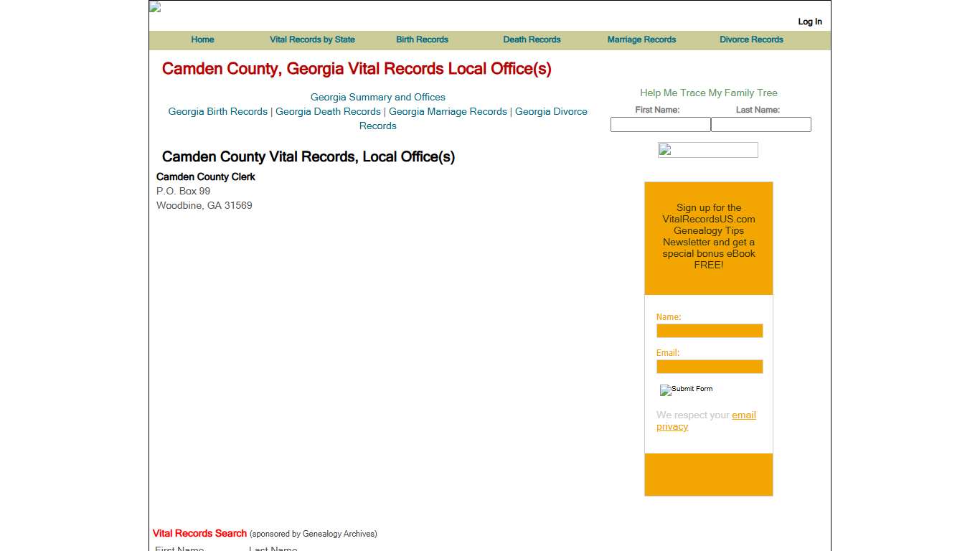The width and height of the screenshot is (980, 551).
Task: Follow the Georgia Summary and Offices link
Action: (377, 97)
